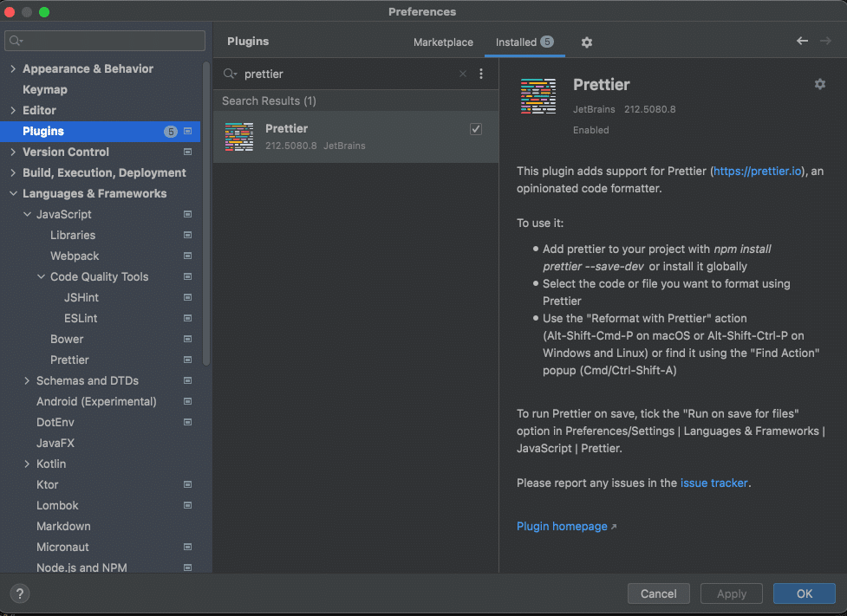The height and width of the screenshot is (616, 847).
Task: Open the help question mark button
Action: tap(20, 593)
